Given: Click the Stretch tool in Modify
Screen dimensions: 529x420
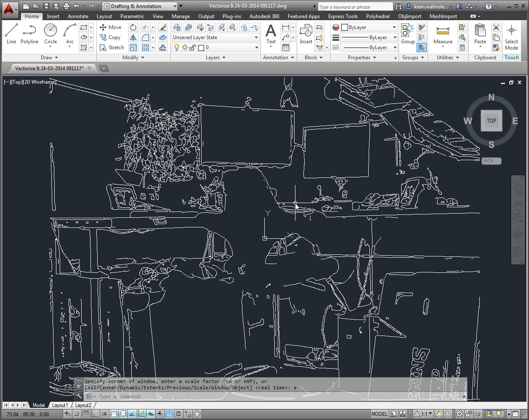Looking at the screenshot, I should point(112,48).
